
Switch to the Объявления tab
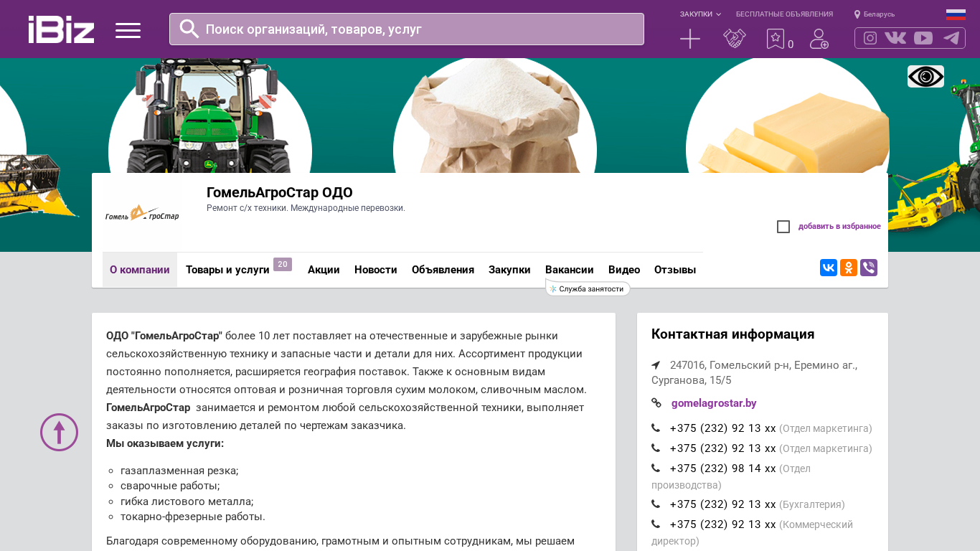pyautogui.click(x=443, y=270)
